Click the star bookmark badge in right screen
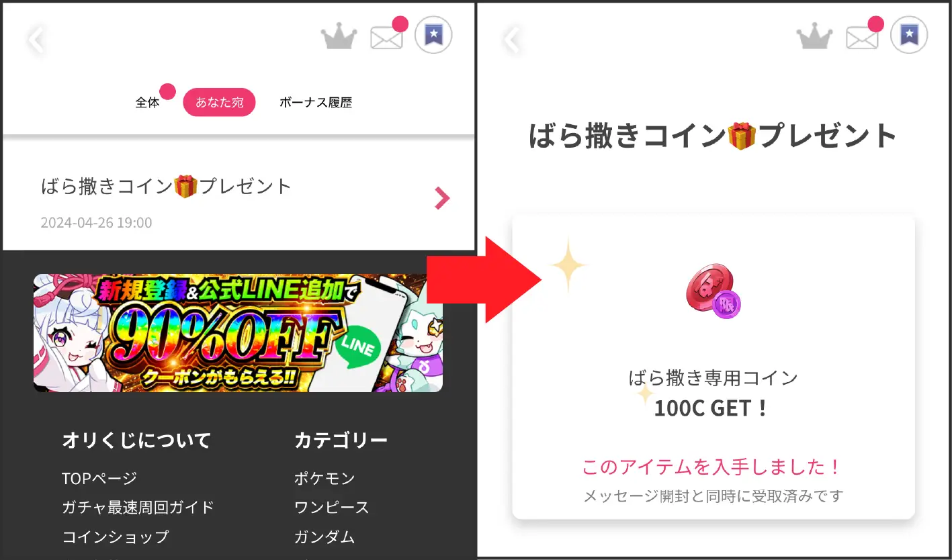952x560 pixels. click(909, 35)
